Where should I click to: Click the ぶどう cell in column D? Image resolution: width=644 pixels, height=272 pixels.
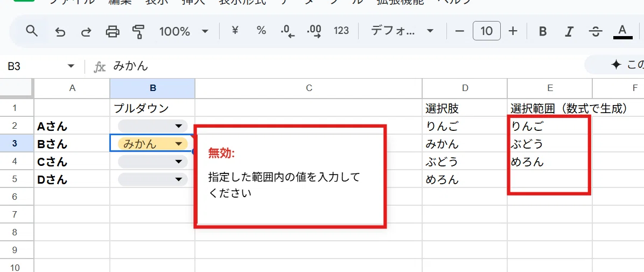[x=465, y=162]
